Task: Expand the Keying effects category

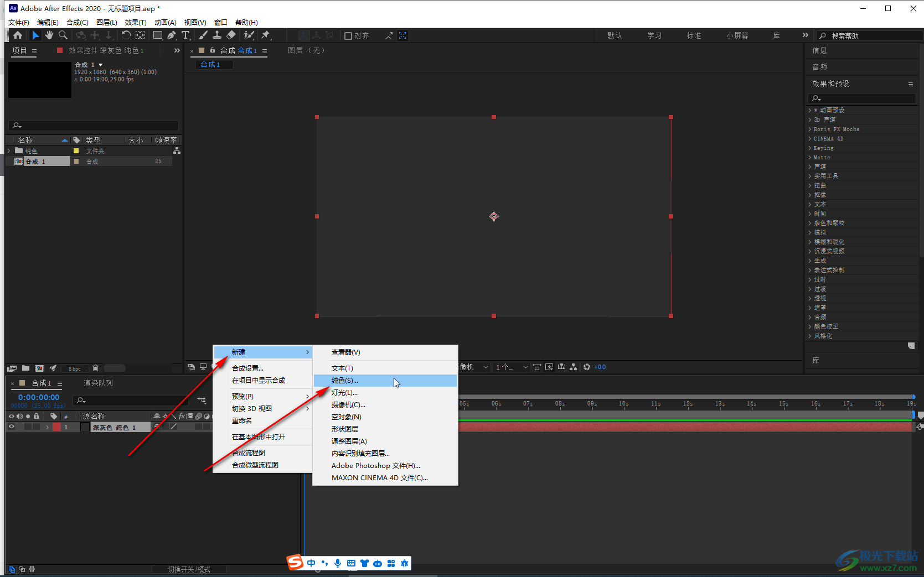Action: coord(810,148)
